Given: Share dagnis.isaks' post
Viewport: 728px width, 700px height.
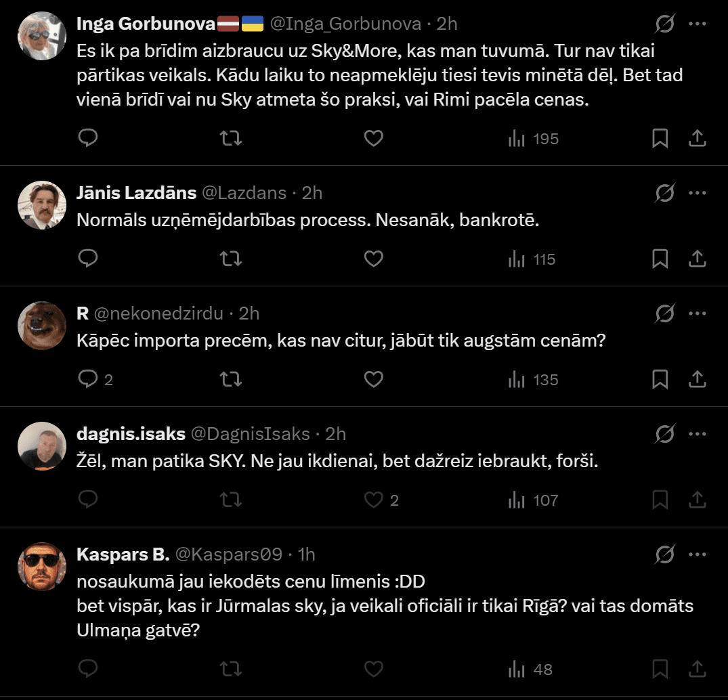Looking at the screenshot, I should point(698,500).
